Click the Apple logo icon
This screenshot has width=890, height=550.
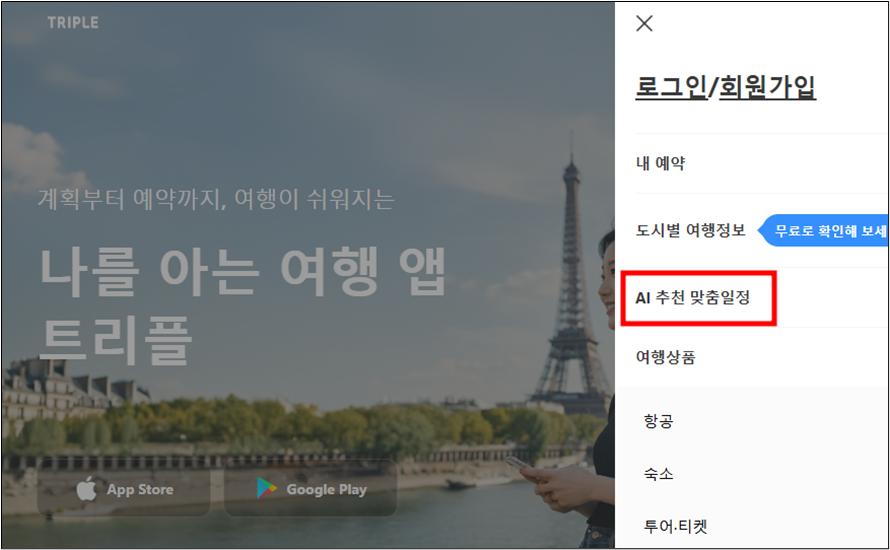[86, 488]
